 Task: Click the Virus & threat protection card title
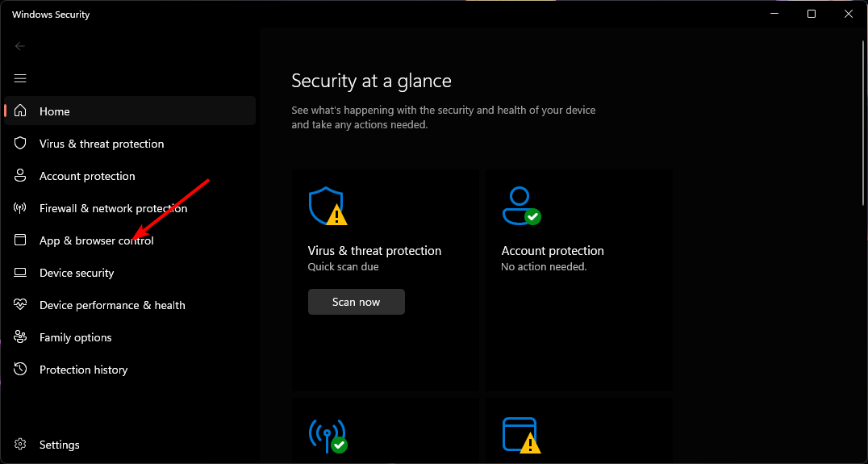[x=374, y=251]
